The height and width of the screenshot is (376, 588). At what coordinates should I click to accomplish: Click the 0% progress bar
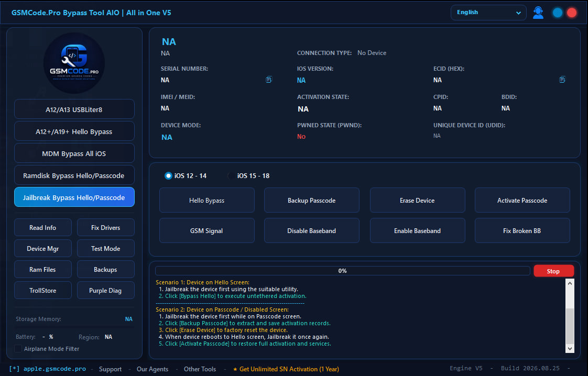pyautogui.click(x=342, y=271)
